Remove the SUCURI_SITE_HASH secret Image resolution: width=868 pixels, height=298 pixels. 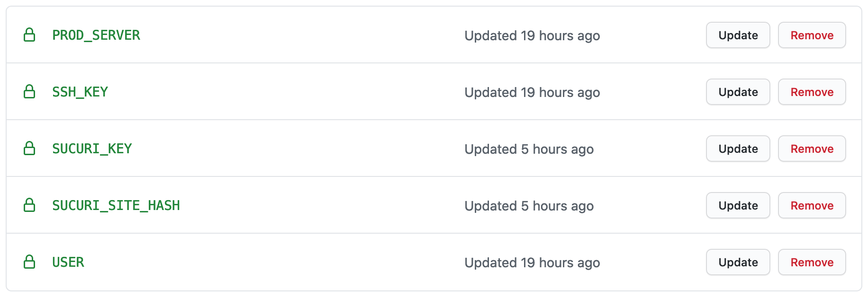pos(812,206)
